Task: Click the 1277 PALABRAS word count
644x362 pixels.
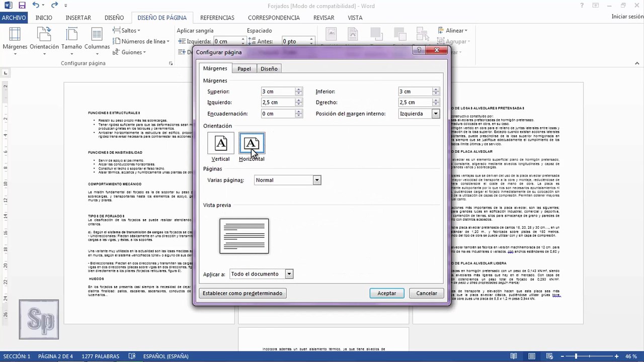Action: tap(101, 356)
